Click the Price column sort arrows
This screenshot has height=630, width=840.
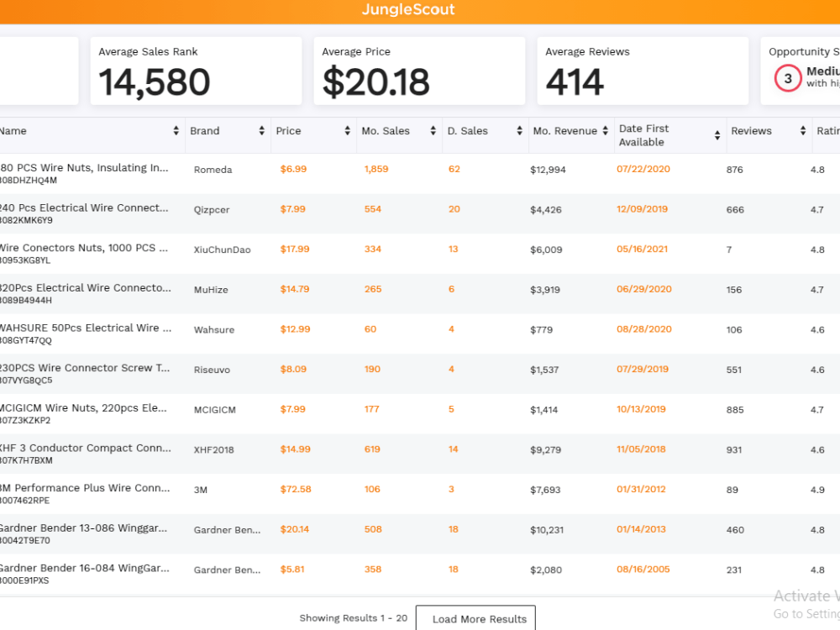click(347, 131)
